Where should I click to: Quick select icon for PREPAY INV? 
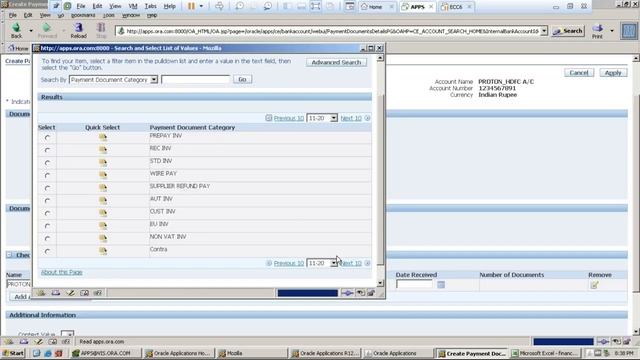click(x=103, y=138)
